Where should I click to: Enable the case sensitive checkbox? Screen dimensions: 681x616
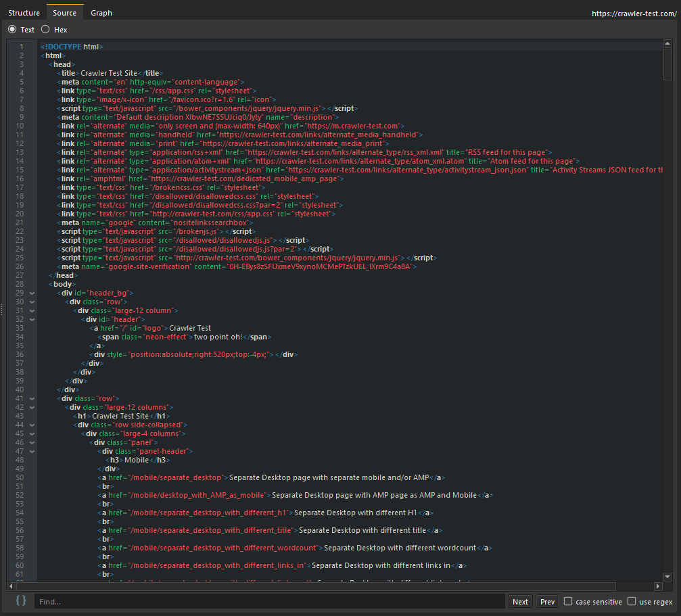568,601
